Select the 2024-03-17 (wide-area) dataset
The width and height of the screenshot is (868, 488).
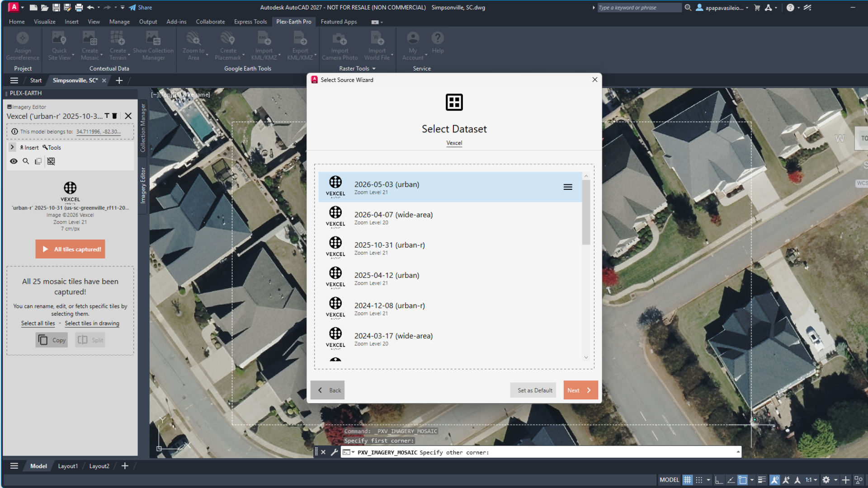[x=450, y=338]
